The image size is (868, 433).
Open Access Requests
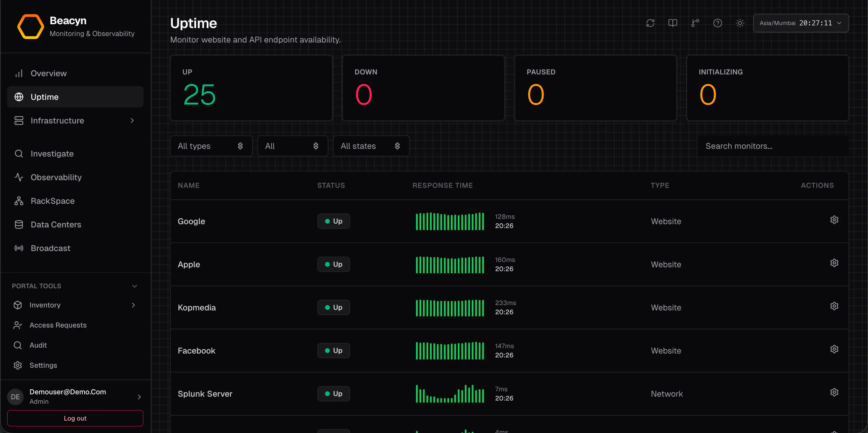tap(75, 325)
